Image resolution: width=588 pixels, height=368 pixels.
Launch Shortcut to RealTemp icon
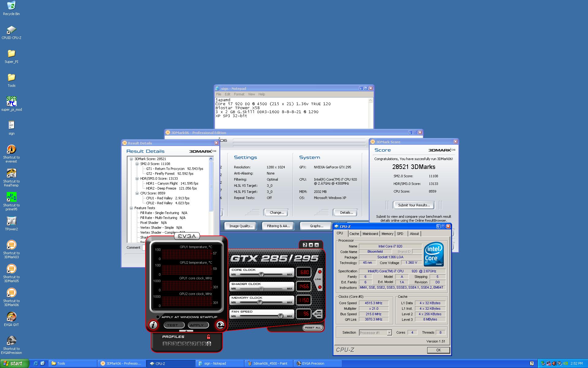[x=11, y=178]
